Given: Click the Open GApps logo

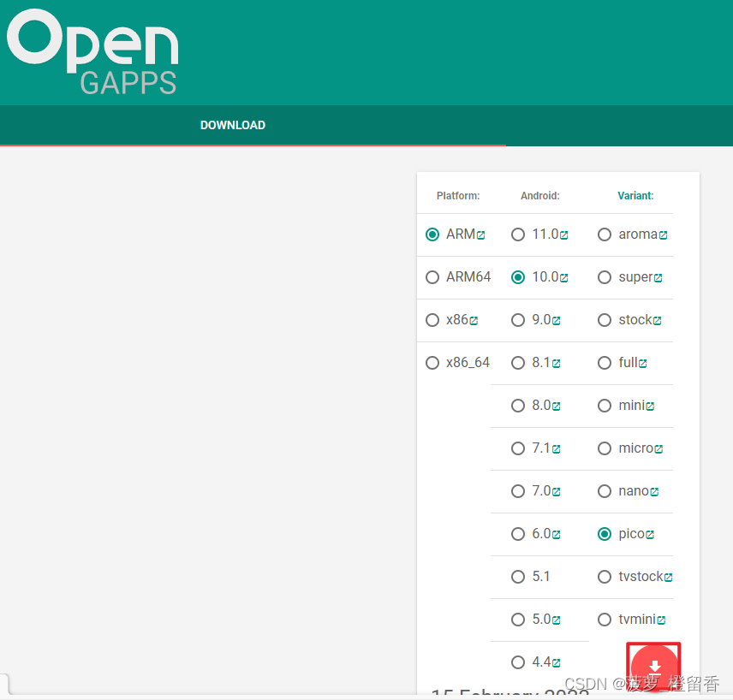Looking at the screenshot, I should point(92,51).
